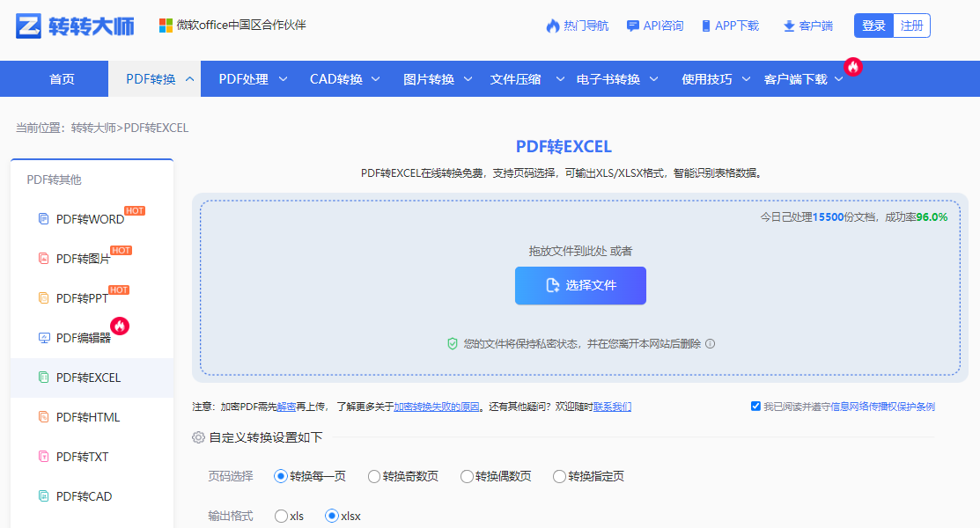This screenshot has height=528, width=980.
Task: Click the gear icon beside 自定义转换设置如下
Action: tap(198, 437)
